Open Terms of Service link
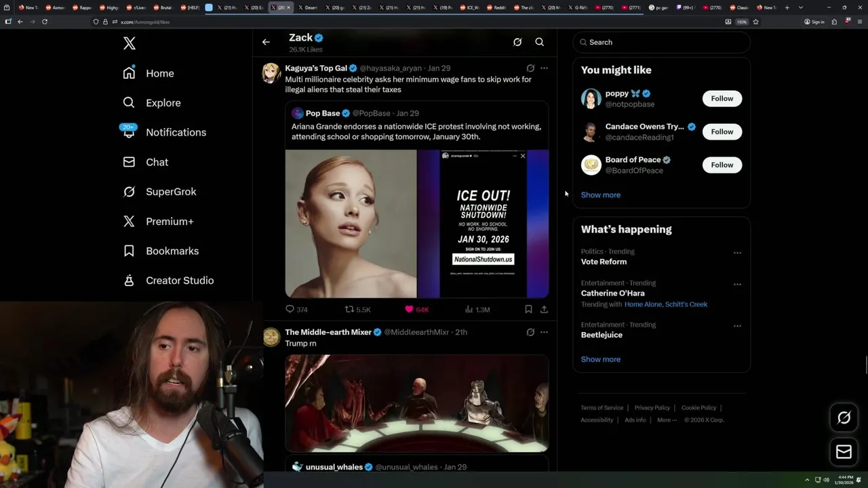The height and width of the screenshot is (488, 868). (602, 408)
